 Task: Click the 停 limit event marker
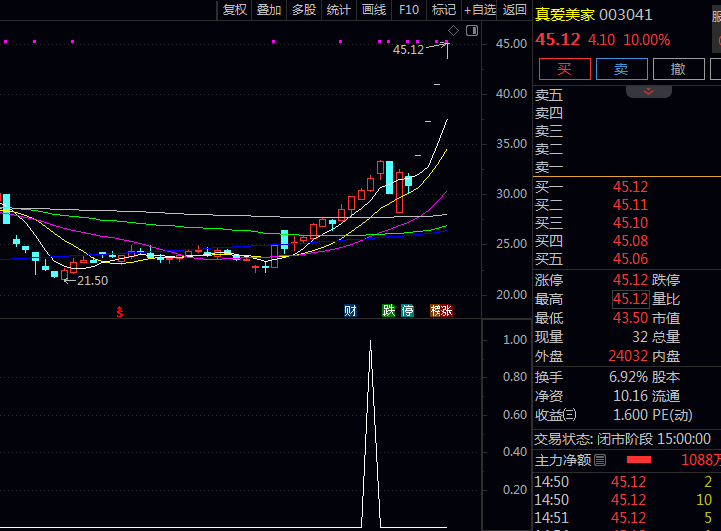tap(407, 311)
